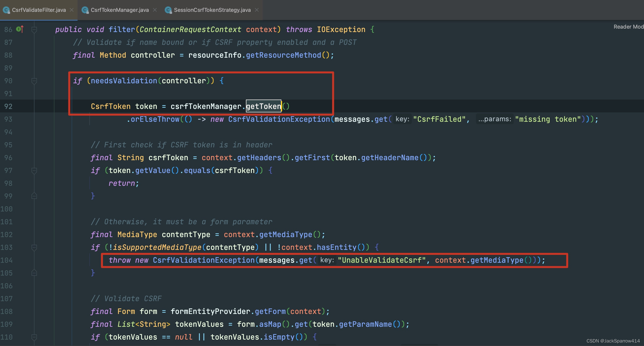Click resourceInfo identifier on line 88
The width and height of the screenshot is (644, 346).
tap(215, 55)
